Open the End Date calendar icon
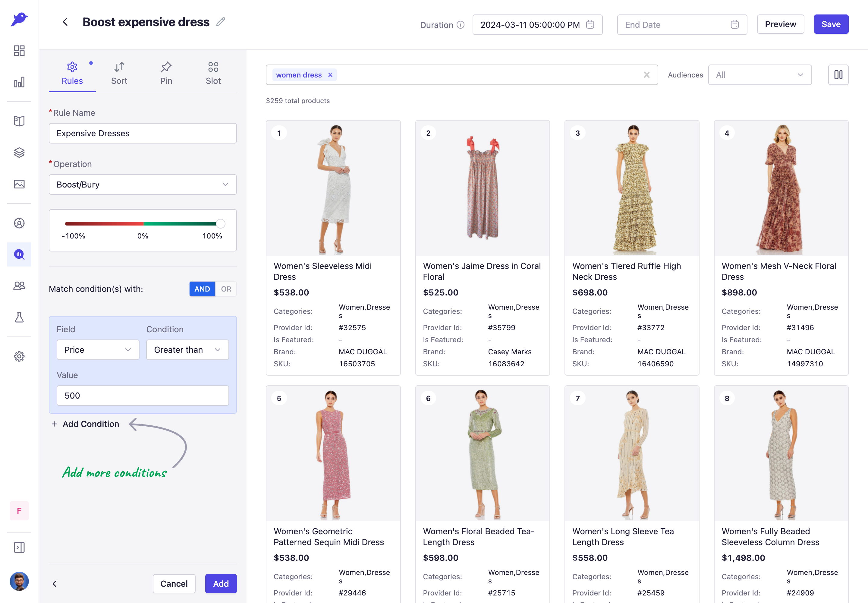The width and height of the screenshot is (868, 603). (735, 24)
